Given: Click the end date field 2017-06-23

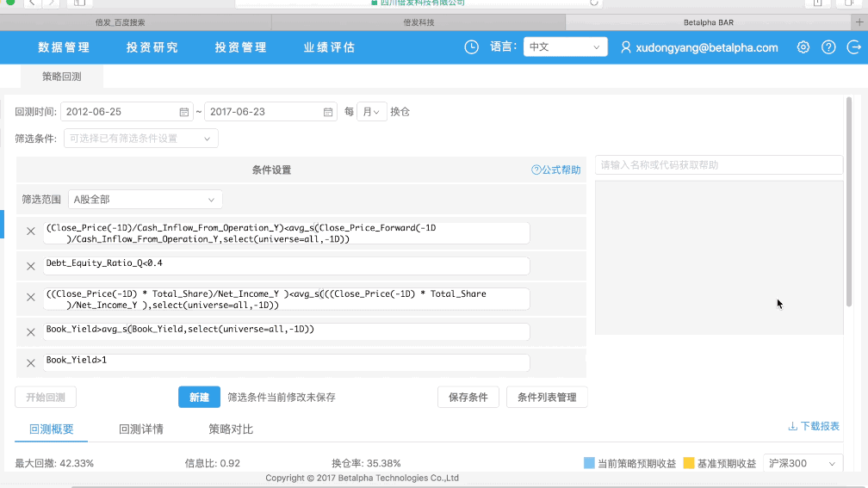Looking at the screenshot, I should pyautogui.click(x=270, y=112).
